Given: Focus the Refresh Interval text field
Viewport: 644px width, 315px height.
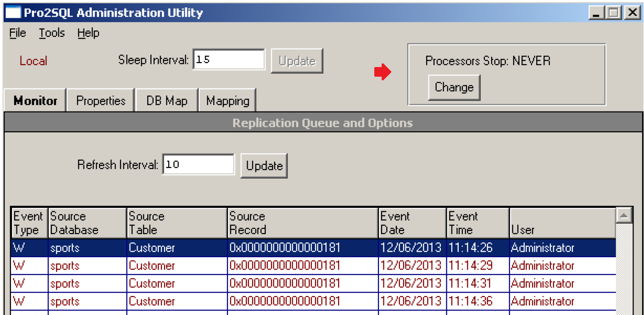Looking at the screenshot, I should pos(198,164).
